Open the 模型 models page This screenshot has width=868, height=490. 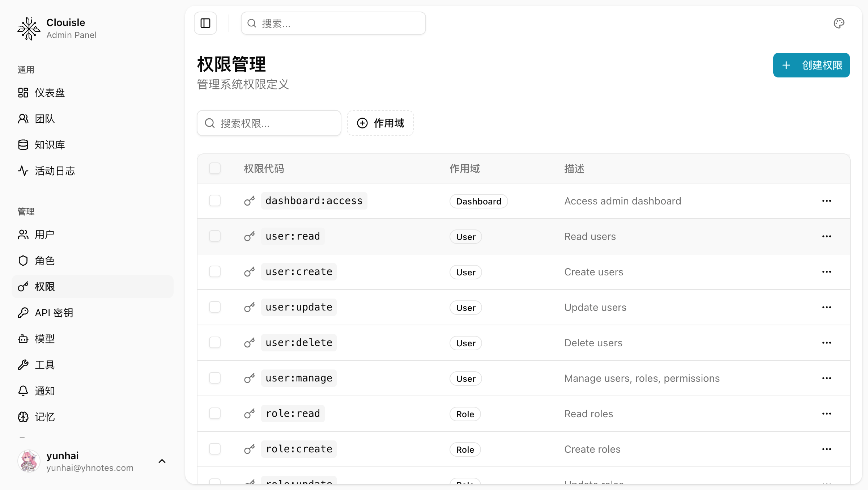(x=44, y=339)
